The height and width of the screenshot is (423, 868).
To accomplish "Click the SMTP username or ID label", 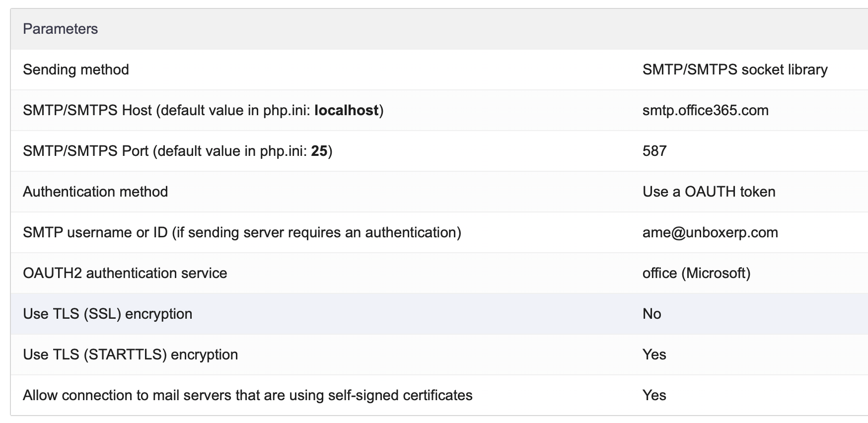I will click(242, 232).
